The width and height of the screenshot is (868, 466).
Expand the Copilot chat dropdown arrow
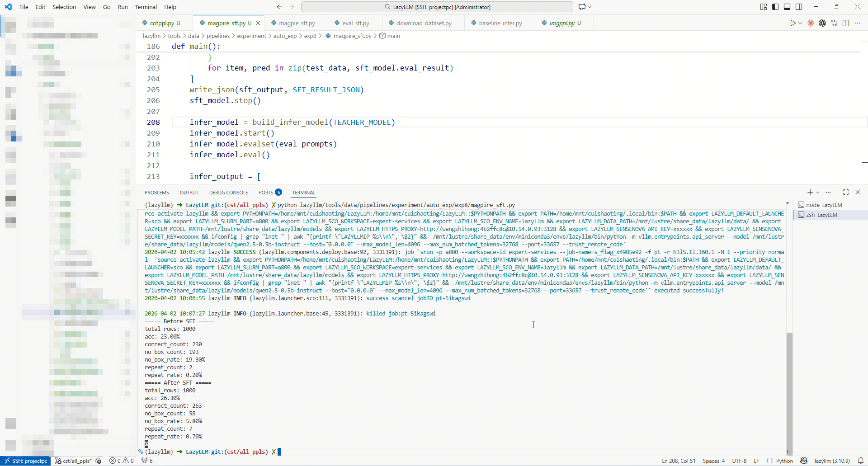point(590,7)
